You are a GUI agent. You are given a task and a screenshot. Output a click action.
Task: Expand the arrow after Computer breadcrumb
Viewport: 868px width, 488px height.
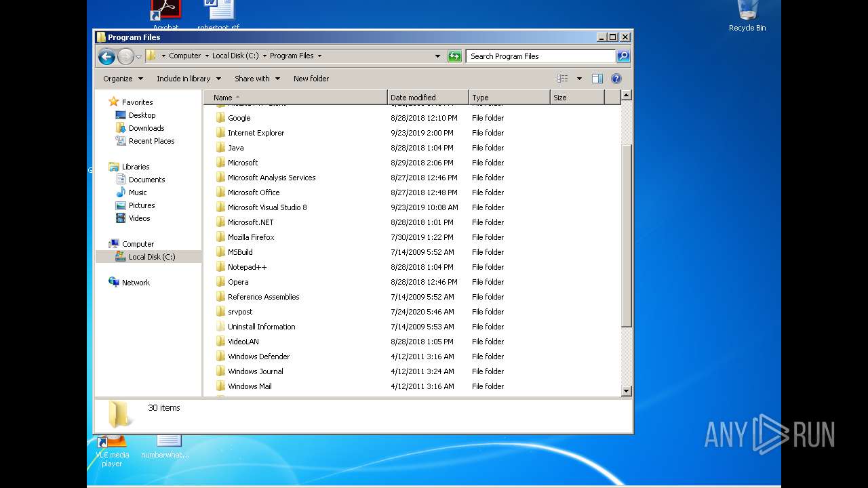(x=207, y=56)
